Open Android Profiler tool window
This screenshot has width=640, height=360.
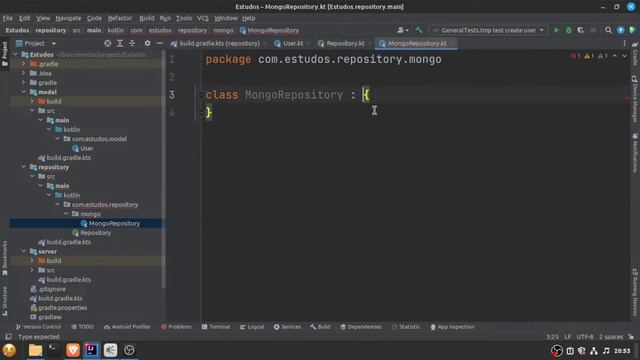(127, 327)
